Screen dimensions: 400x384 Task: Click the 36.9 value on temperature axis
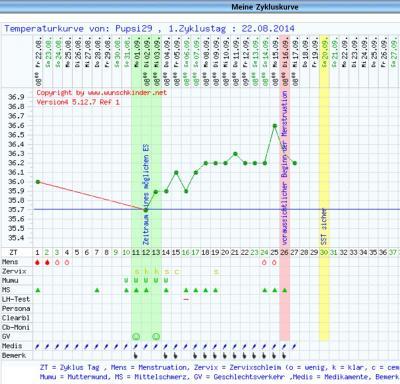pos(16,97)
